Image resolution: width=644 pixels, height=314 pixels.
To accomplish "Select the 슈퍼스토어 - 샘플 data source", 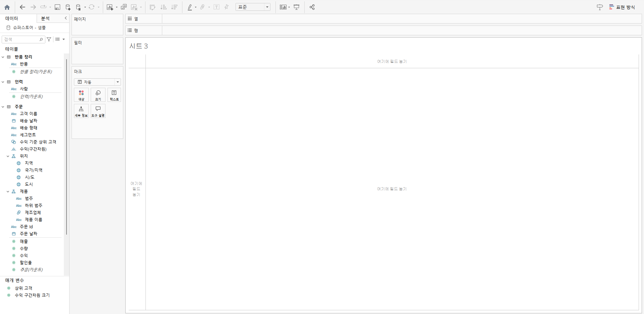I will (29, 28).
